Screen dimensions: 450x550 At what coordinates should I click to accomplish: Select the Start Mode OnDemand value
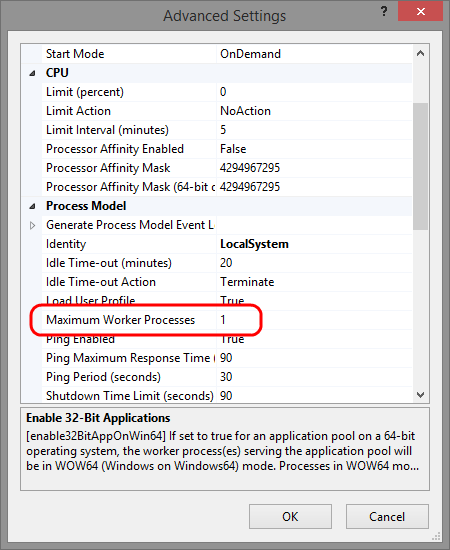[314, 54]
